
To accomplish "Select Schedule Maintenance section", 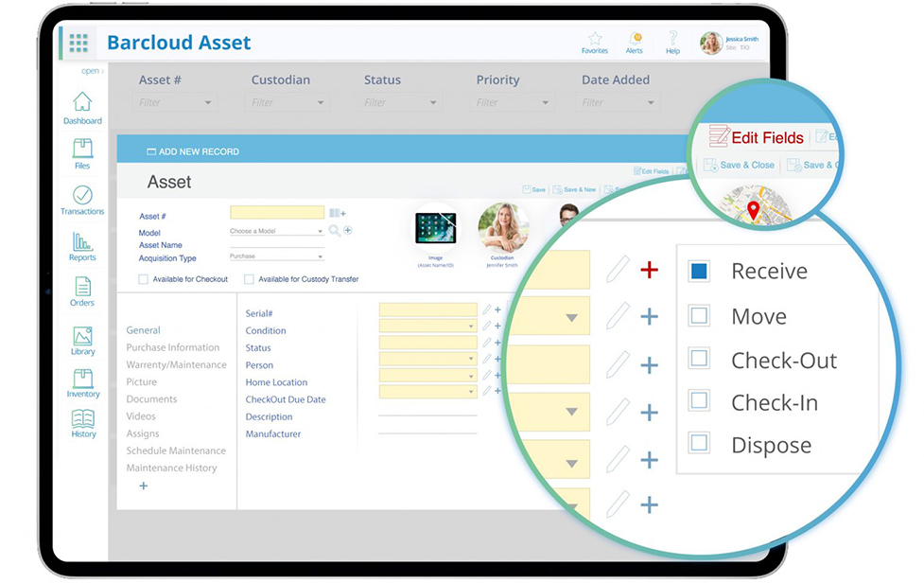I will click(176, 450).
